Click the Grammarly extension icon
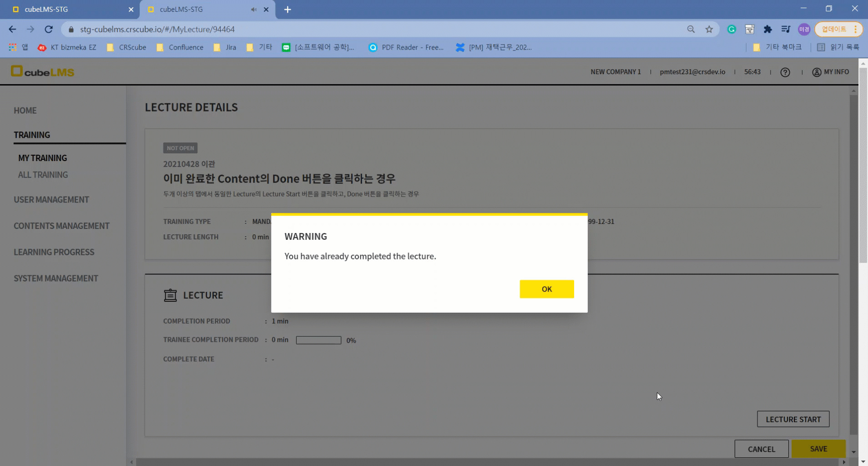 732,29
